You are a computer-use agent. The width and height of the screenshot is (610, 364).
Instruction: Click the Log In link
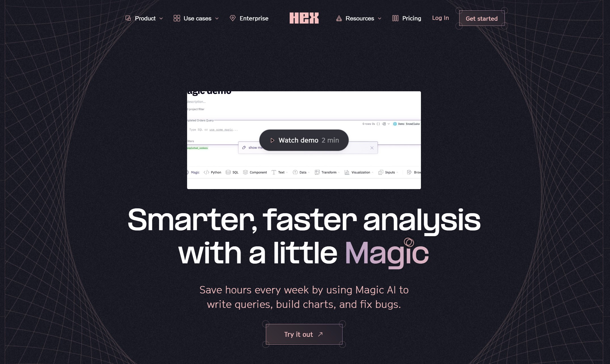click(x=441, y=18)
